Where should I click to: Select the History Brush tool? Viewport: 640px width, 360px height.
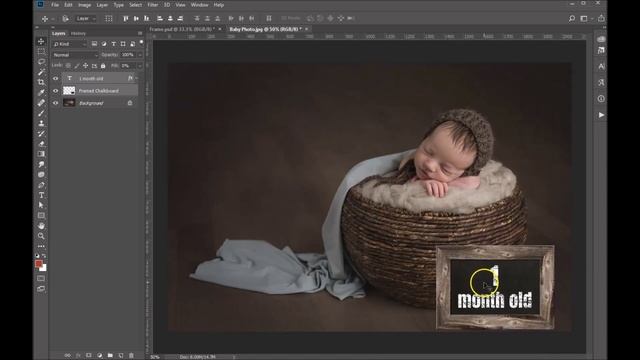pyautogui.click(x=41, y=133)
